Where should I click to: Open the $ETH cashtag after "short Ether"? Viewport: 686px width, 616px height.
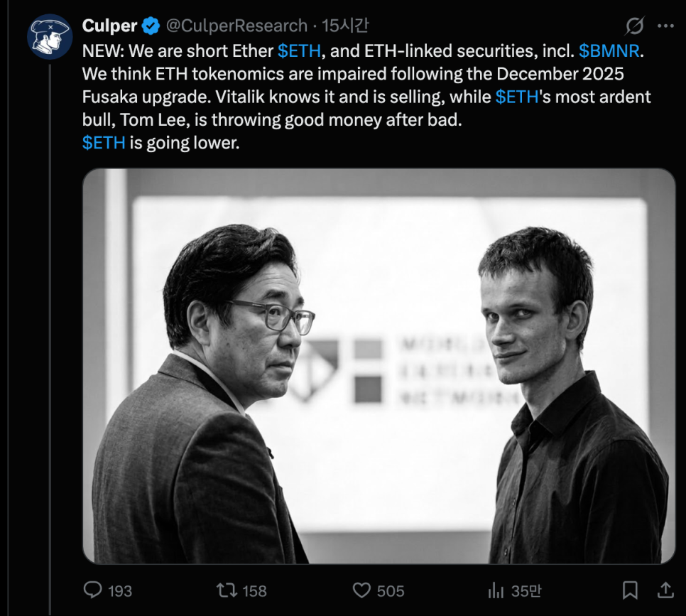[x=299, y=51]
